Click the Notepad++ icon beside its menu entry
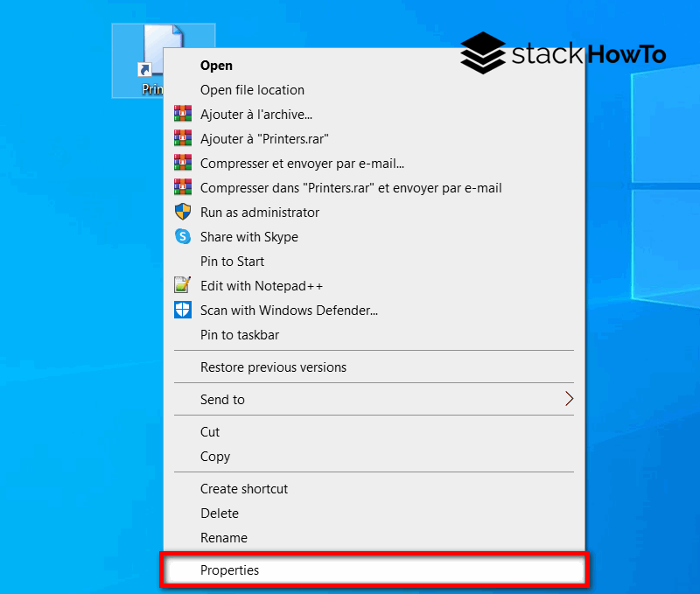Image resolution: width=700 pixels, height=594 pixels. click(x=183, y=285)
